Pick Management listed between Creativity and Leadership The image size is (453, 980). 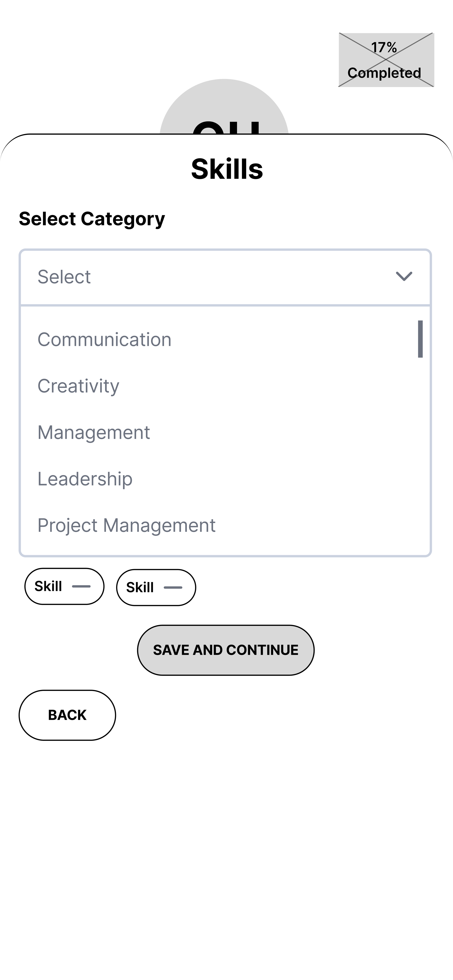(93, 432)
